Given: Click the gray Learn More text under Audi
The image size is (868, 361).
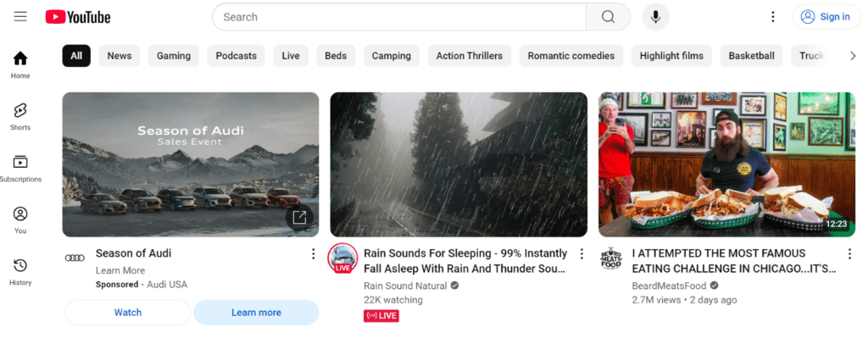Looking at the screenshot, I should 120,270.
